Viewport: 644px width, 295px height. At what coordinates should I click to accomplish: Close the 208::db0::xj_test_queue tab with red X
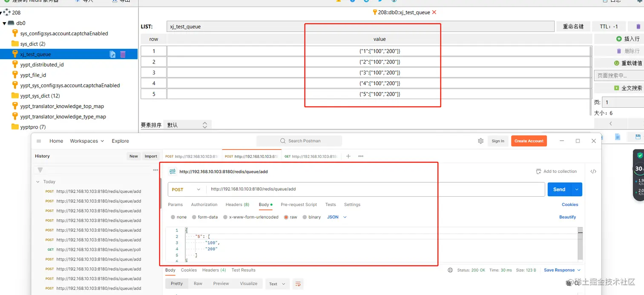pyautogui.click(x=434, y=12)
